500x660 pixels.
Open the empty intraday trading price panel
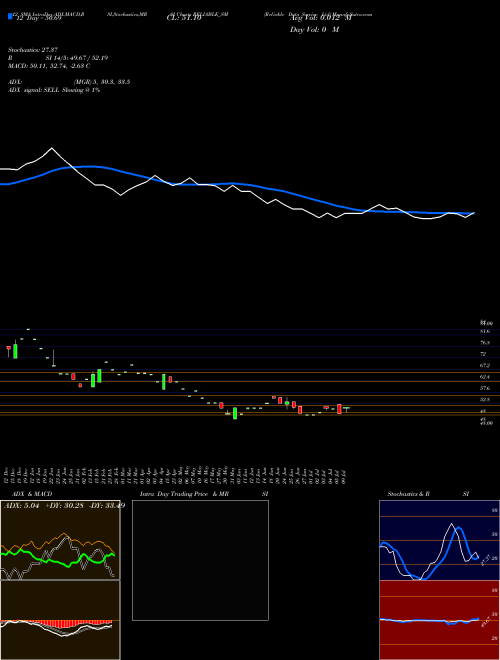pos(200,560)
